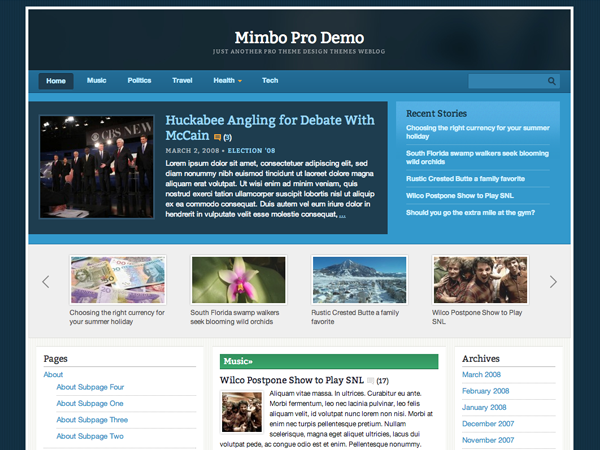Image resolution: width=600 pixels, height=450 pixels.
Task: Click comment icon next to Wilco post title
Action: [370, 380]
